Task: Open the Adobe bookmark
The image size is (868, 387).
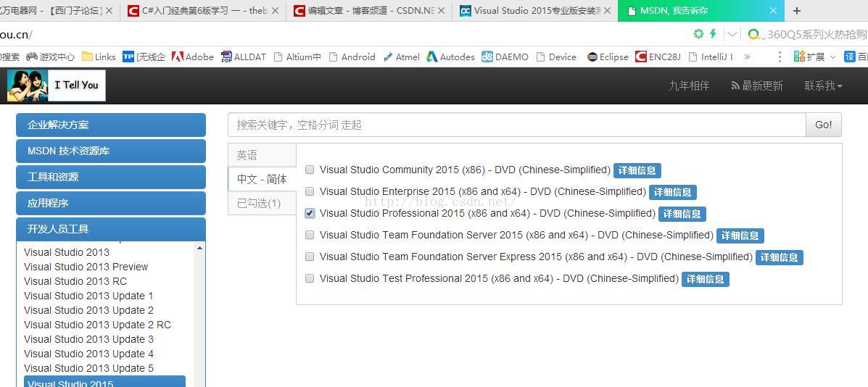Action: [193, 57]
